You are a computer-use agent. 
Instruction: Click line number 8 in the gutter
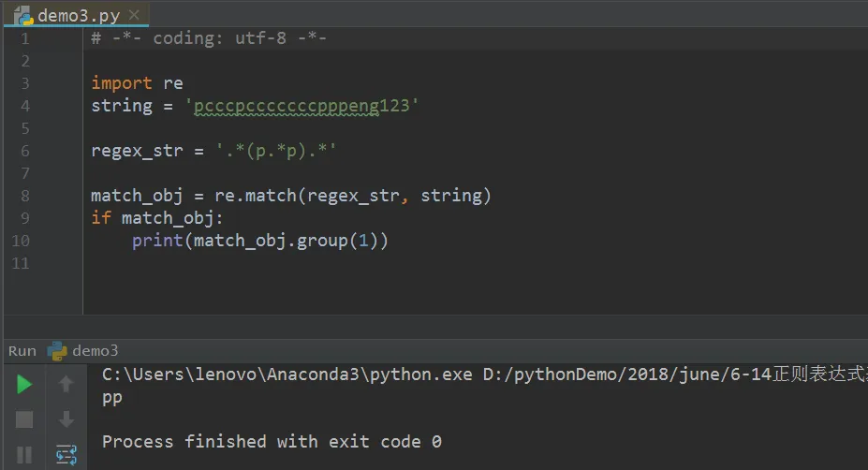point(25,196)
